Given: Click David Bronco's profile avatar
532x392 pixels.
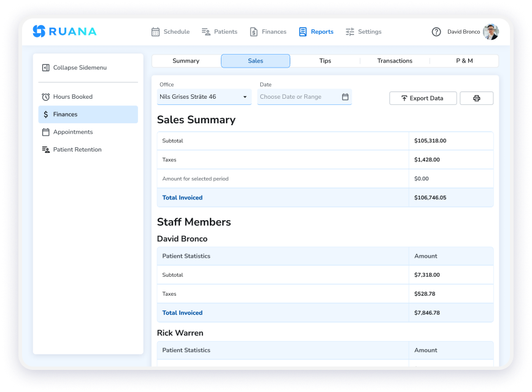Looking at the screenshot, I should click(x=491, y=32).
